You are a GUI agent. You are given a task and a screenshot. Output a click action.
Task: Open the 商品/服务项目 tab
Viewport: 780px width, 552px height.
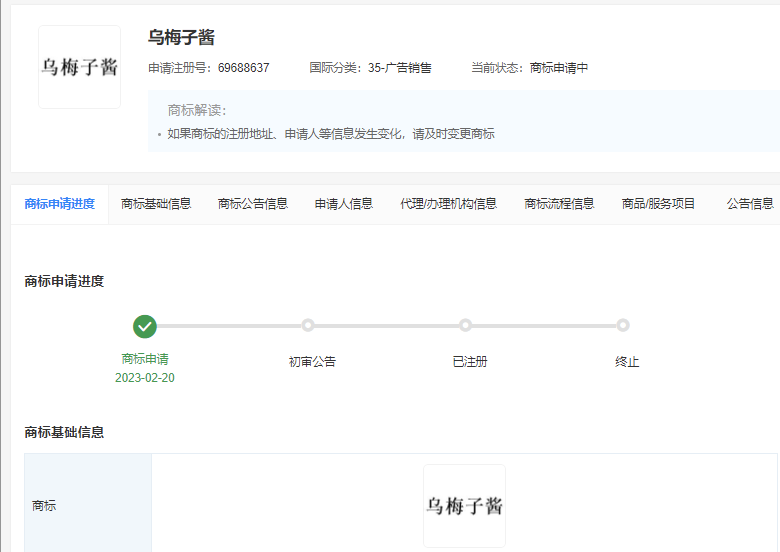658,204
